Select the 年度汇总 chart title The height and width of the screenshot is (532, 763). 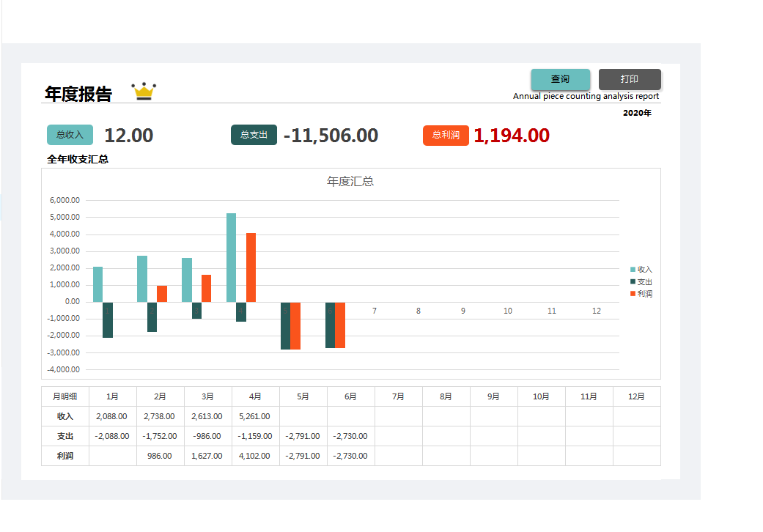point(350,182)
